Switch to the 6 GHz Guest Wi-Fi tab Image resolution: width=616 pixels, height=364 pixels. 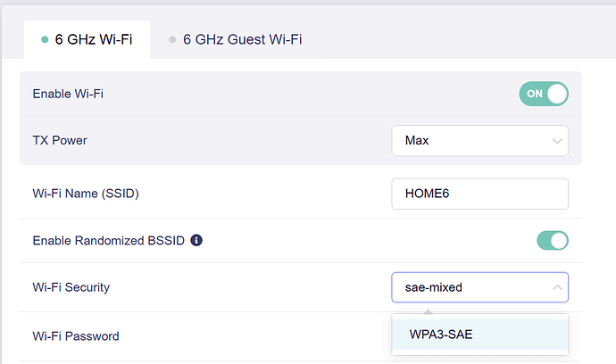click(241, 40)
